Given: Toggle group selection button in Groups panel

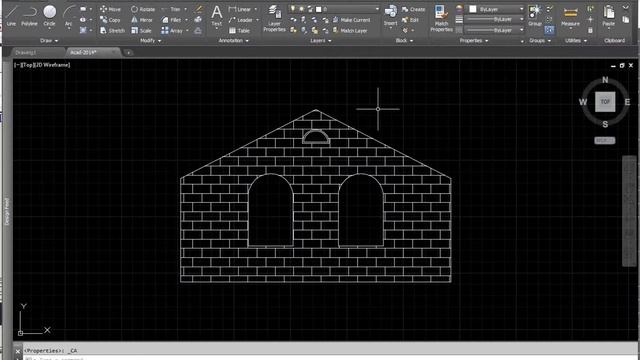Looking at the screenshot, I should 549,30.
